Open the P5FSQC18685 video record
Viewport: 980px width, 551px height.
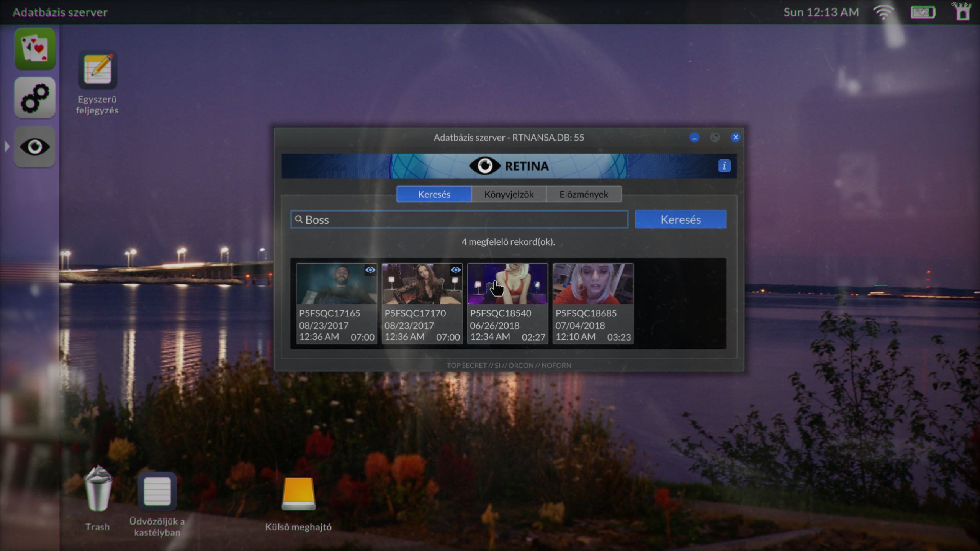click(592, 303)
